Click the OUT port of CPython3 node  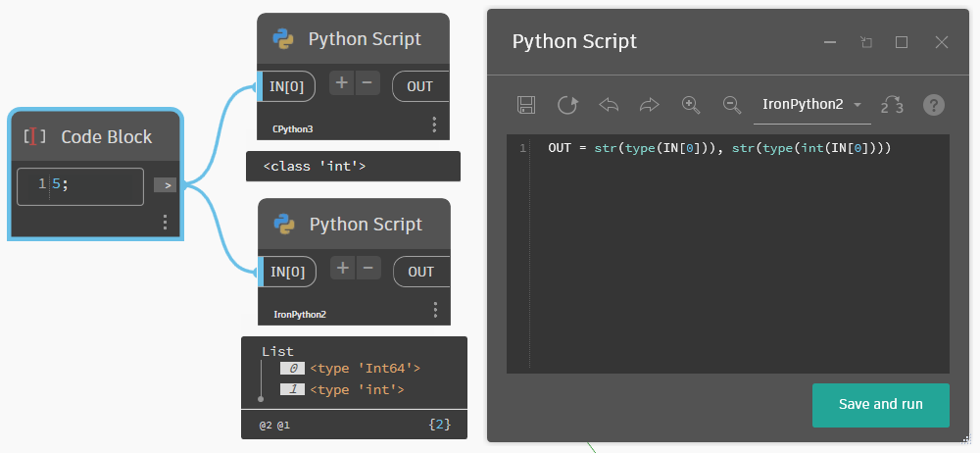click(x=419, y=86)
